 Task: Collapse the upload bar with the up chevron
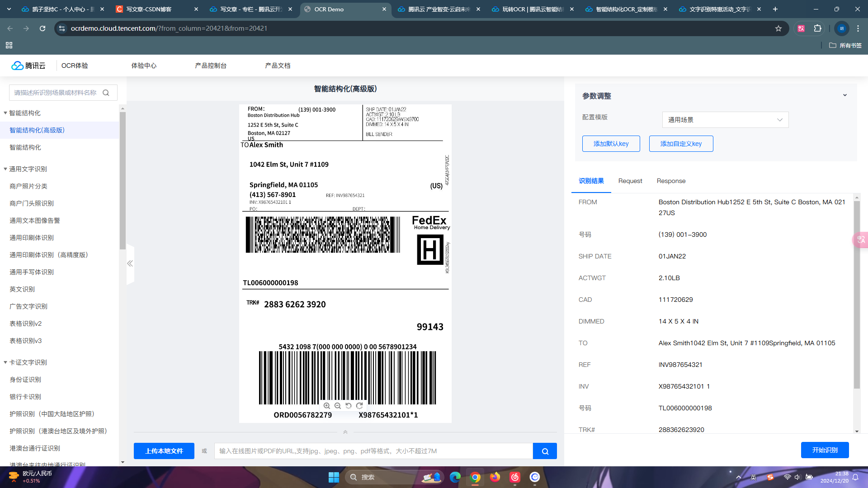tap(345, 432)
